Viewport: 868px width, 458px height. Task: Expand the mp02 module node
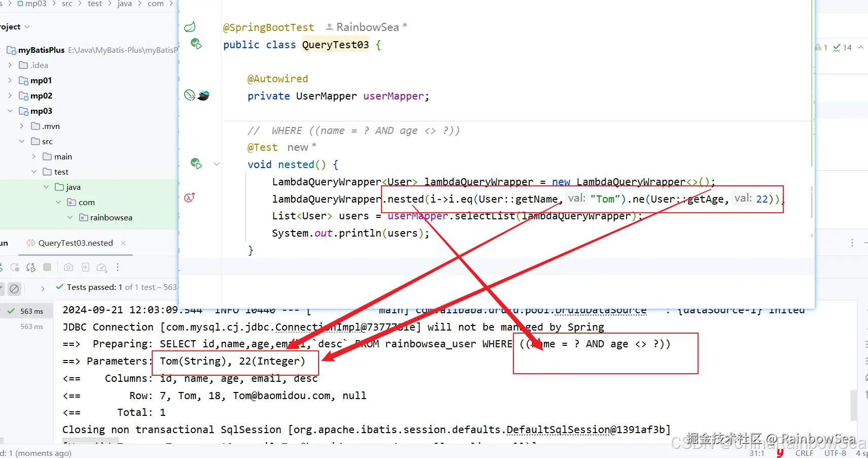point(10,95)
